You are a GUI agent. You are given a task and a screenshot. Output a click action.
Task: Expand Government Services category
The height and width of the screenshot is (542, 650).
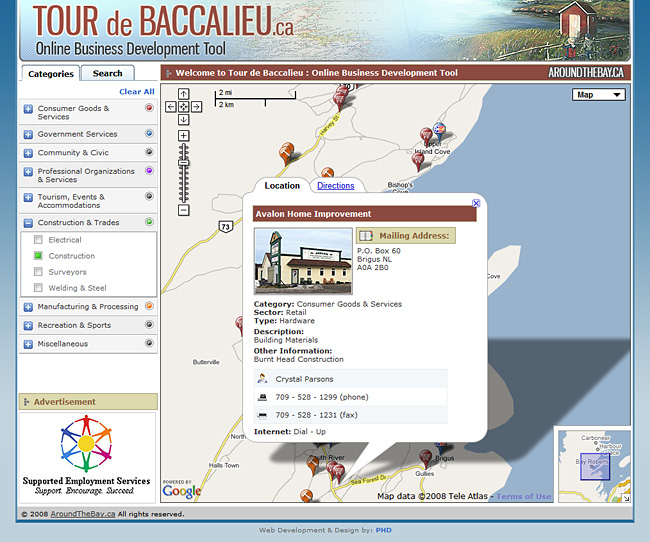coord(28,134)
